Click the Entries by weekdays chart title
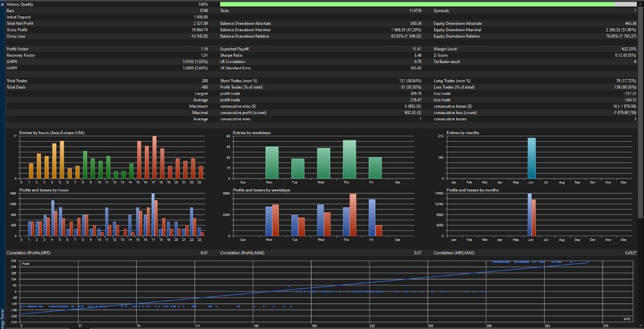644x329 pixels. pos(252,133)
